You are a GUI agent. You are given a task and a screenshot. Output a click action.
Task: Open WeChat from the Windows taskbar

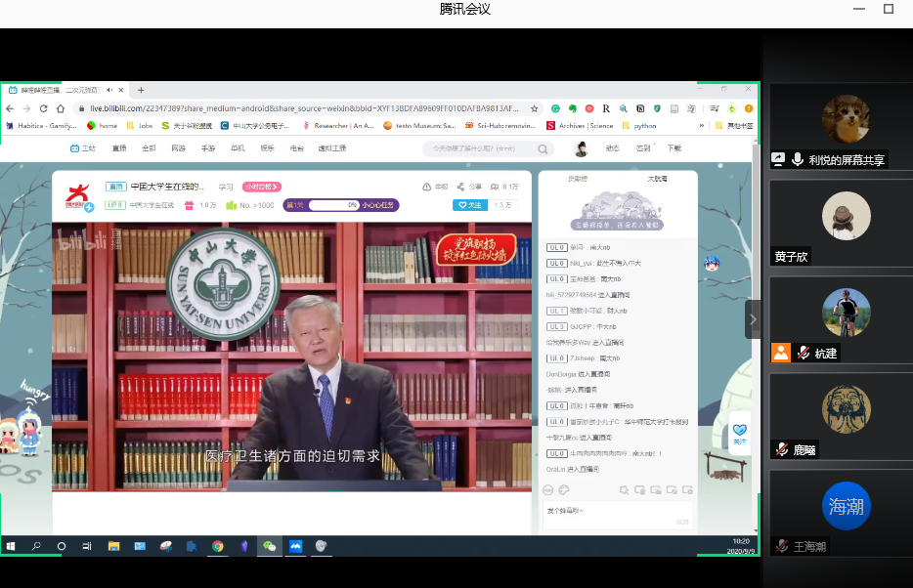click(270, 546)
